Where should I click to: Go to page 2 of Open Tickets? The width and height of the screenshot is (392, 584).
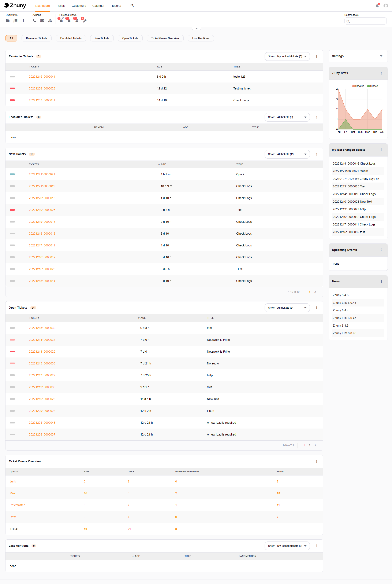point(310,445)
